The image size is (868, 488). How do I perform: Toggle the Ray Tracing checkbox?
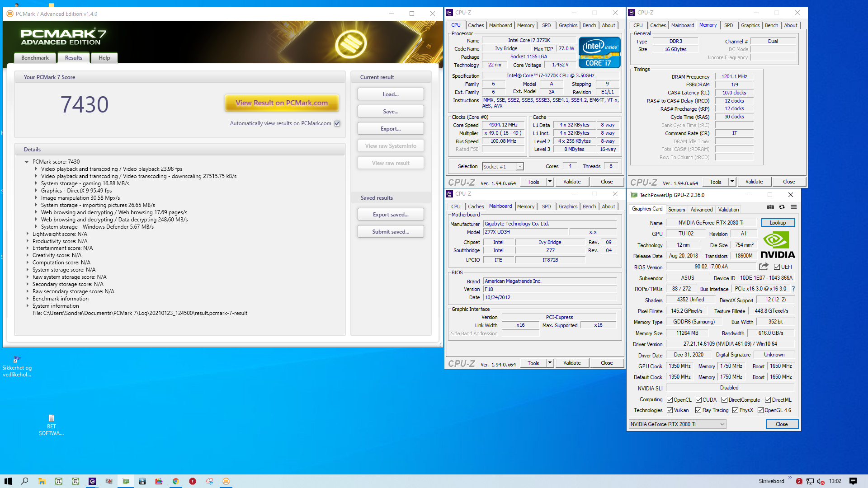coord(698,410)
